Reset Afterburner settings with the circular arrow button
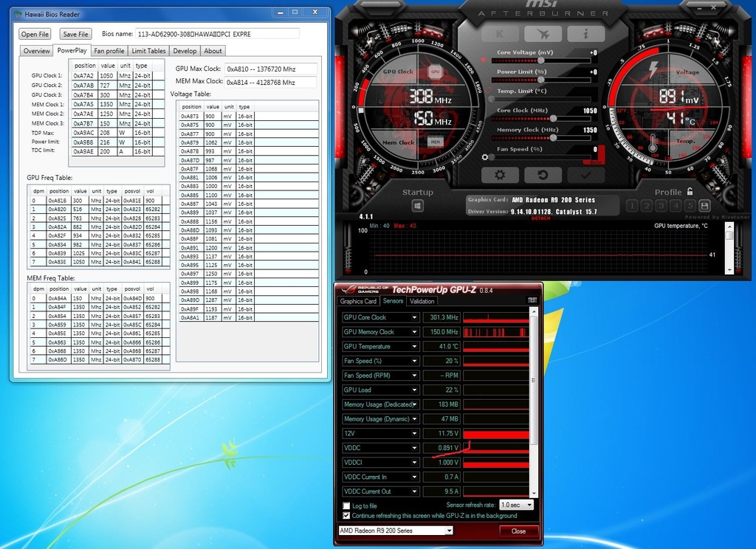 tap(543, 175)
